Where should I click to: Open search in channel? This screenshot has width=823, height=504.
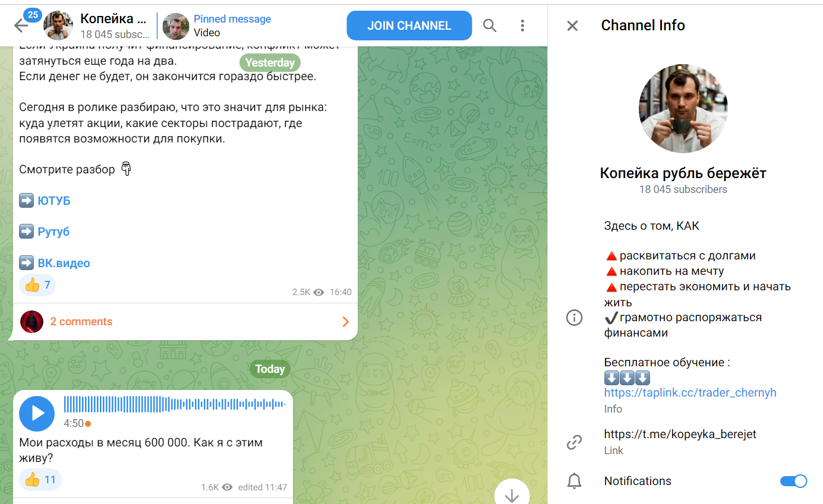coord(490,26)
